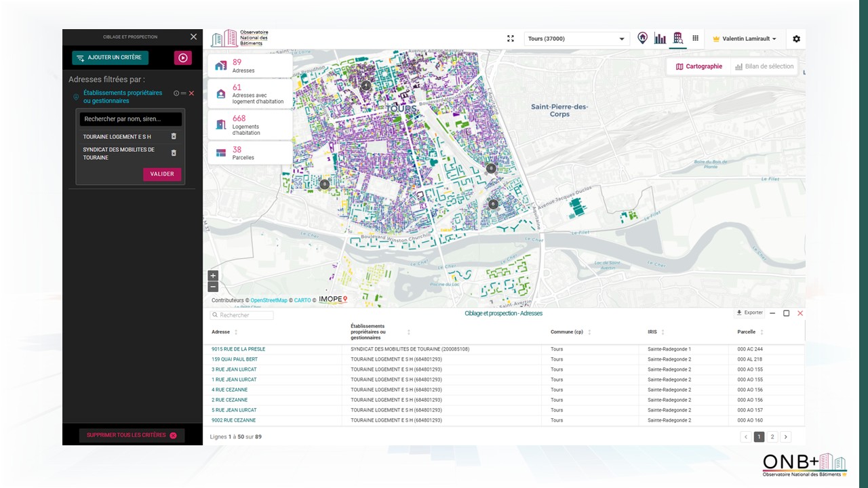
Task: Click AJOUTER UN CRITÈRE button
Action: coord(111,58)
